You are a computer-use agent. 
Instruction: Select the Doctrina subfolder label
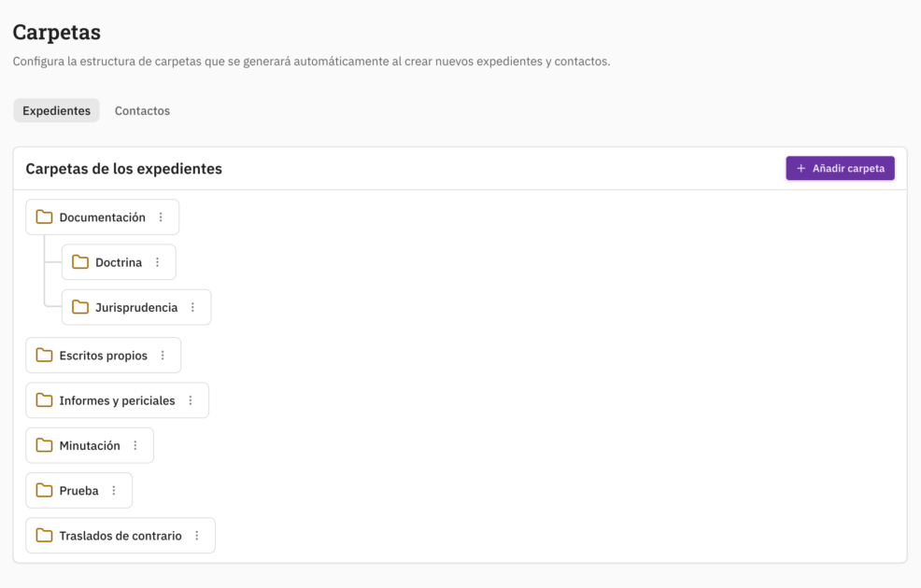(119, 262)
